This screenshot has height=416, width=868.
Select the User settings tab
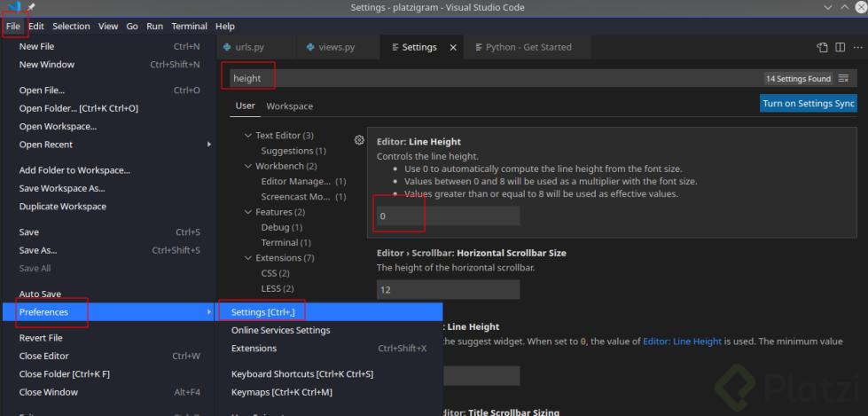(246, 106)
